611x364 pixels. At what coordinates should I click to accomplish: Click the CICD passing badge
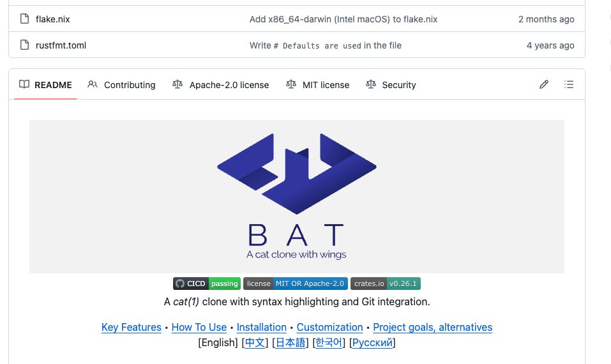pyautogui.click(x=206, y=284)
